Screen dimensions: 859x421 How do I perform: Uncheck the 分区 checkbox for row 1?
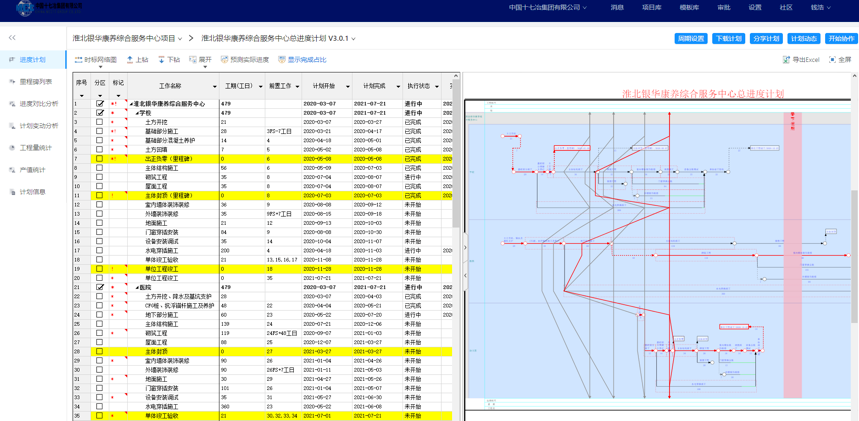(100, 104)
